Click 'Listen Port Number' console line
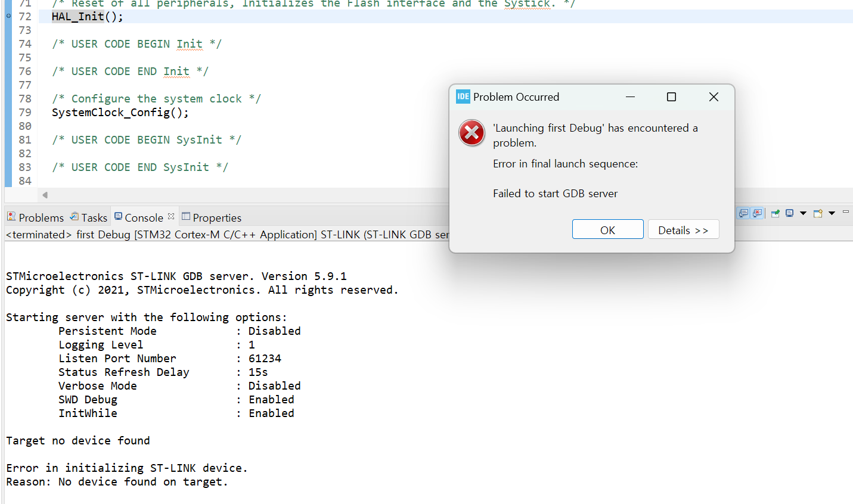 pyautogui.click(x=170, y=358)
